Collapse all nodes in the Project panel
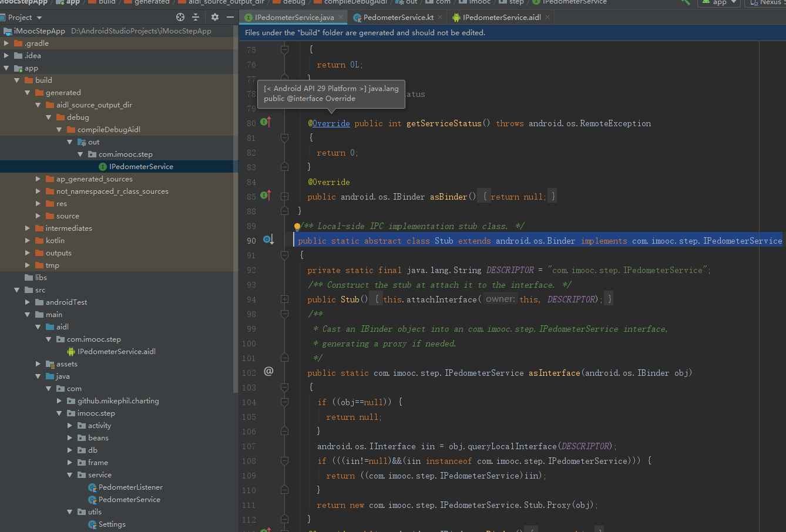 [x=196, y=17]
